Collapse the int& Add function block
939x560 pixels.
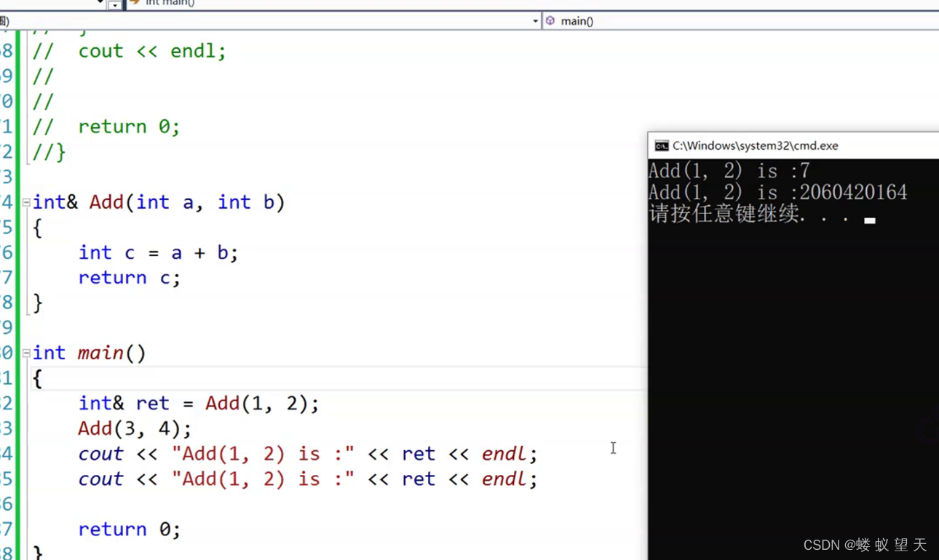coord(26,202)
